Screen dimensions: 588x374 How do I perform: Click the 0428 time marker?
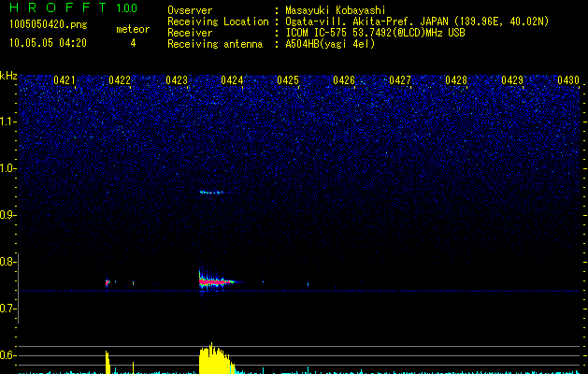(x=456, y=80)
